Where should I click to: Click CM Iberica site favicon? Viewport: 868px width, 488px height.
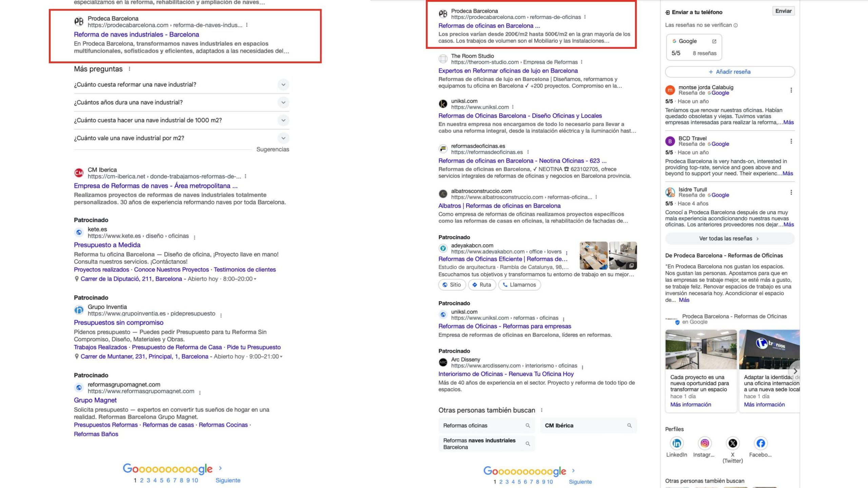click(79, 173)
